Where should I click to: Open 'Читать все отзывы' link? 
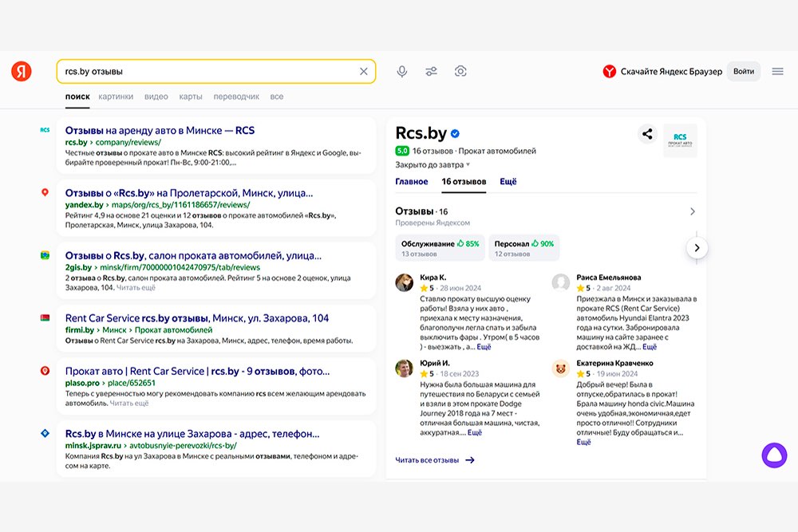435,460
